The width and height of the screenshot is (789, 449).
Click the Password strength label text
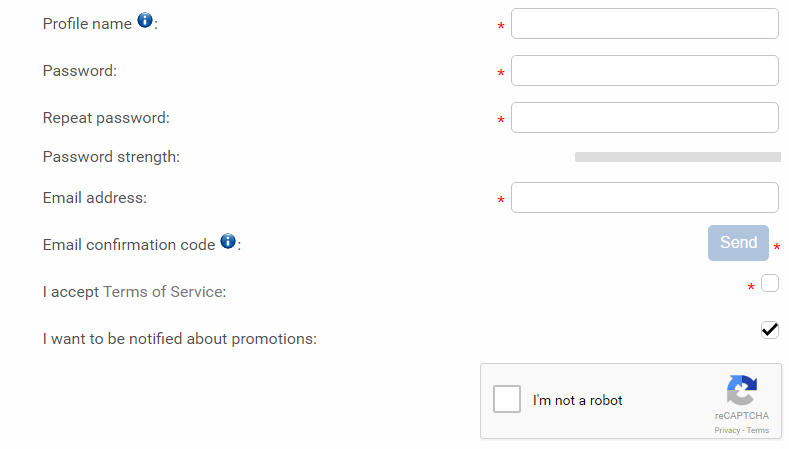click(111, 157)
